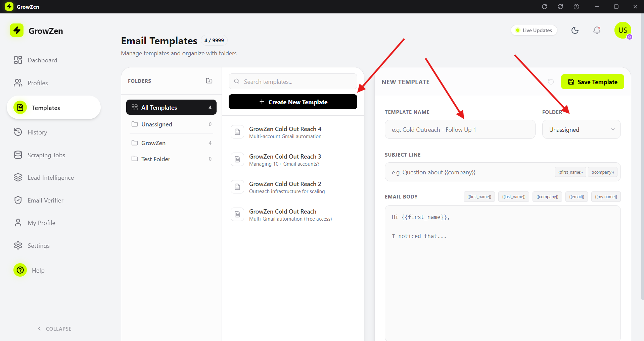Click the refresh icon in the title bar

(x=545, y=6)
